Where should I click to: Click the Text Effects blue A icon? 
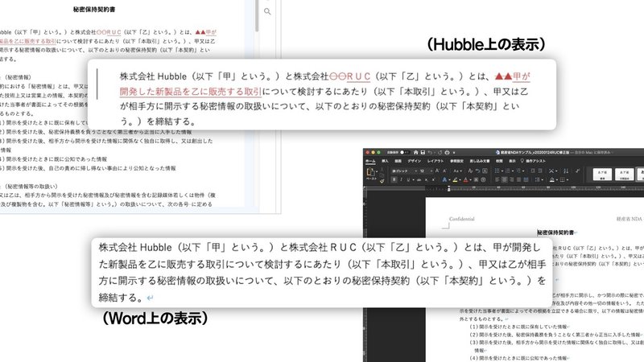tap(444, 179)
